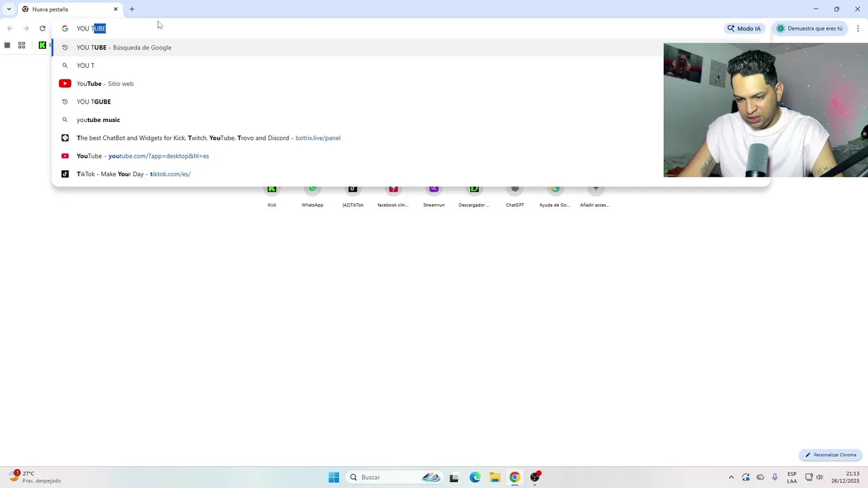This screenshot has height=488, width=868.
Task: Open the OneDrive cloud tray icon
Action: tap(760, 477)
